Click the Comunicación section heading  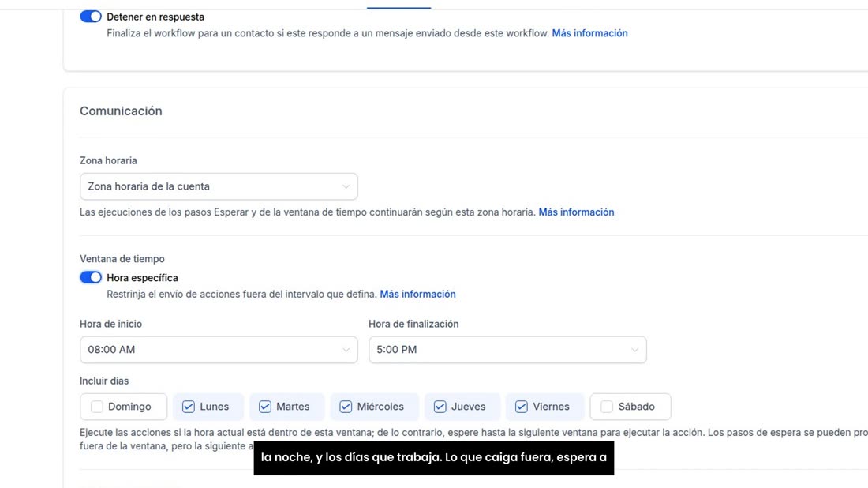coord(121,111)
